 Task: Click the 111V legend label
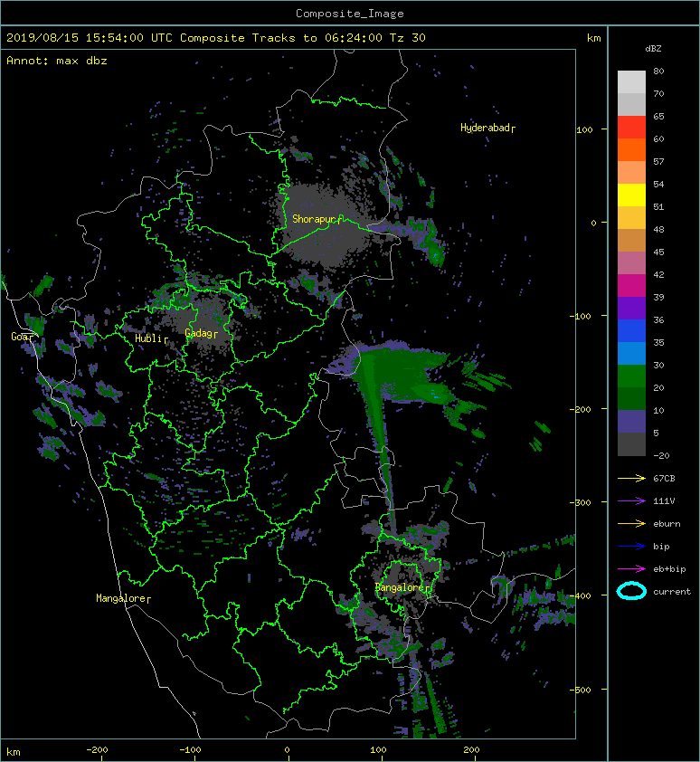pos(664,501)
